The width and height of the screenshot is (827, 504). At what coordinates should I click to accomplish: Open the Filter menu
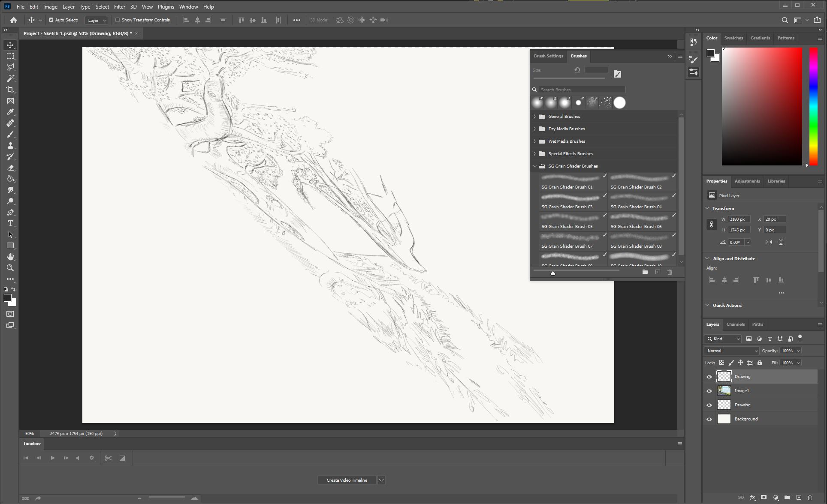pos(119,6)
